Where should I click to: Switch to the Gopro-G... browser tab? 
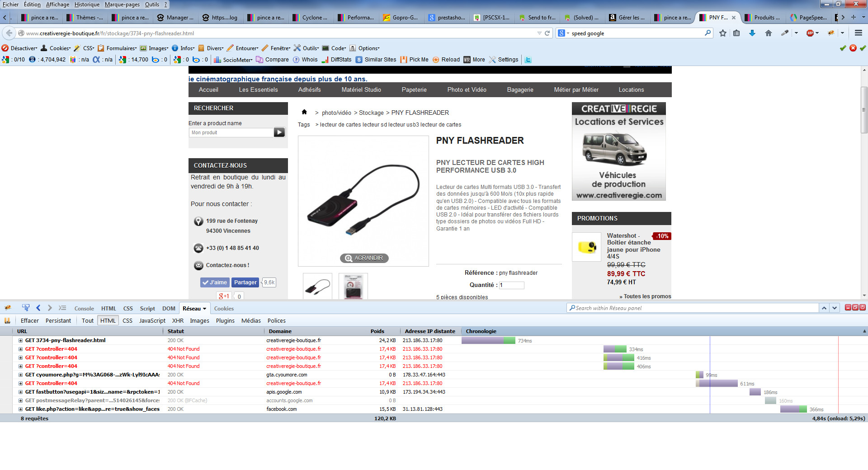[x=401, y=18]
